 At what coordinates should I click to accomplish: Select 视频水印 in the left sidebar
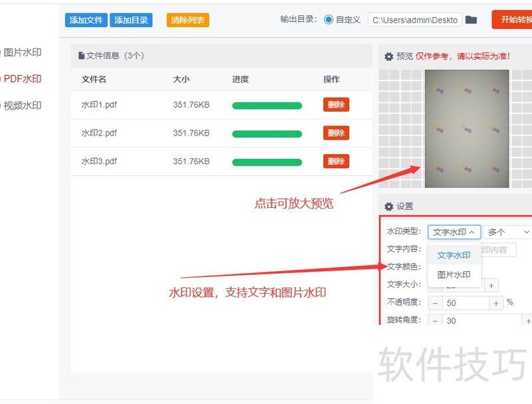tap(23, 105)
